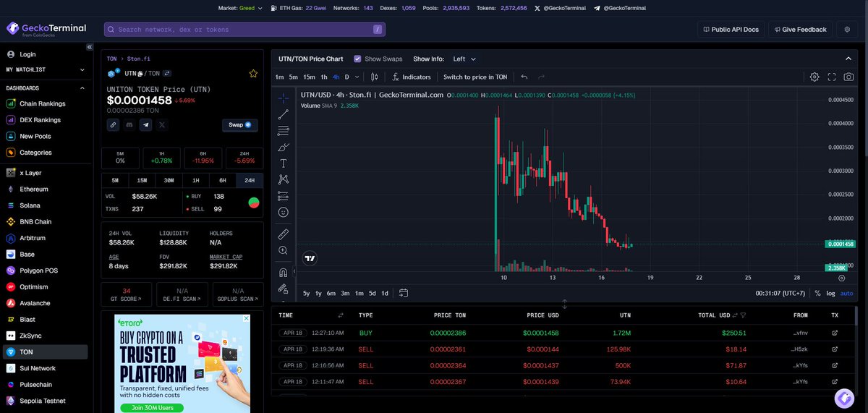The height and width of the screenshot is (413, 868).
Task: Select the 1H stats tab
Action: click(195, 180)
